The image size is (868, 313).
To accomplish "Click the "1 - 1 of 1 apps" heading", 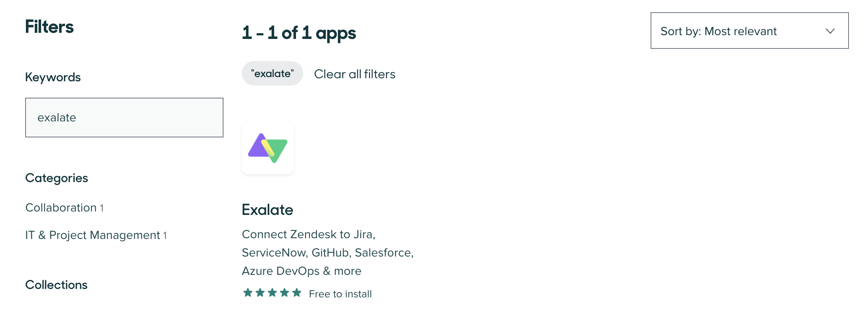I will [x=299, y=33].
